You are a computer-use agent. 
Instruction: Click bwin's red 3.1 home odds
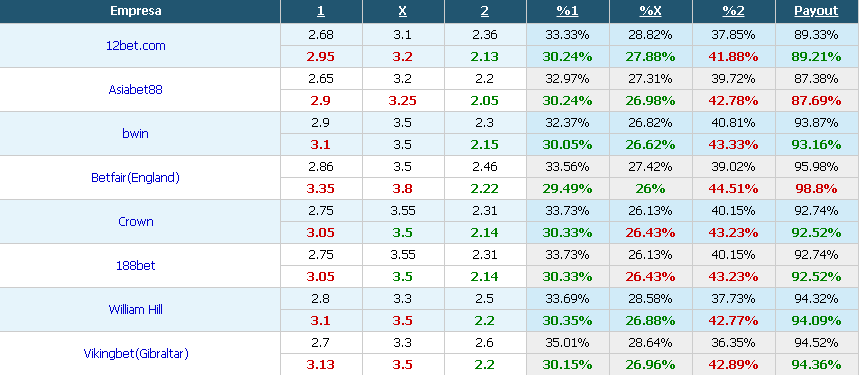coord(321,145)
